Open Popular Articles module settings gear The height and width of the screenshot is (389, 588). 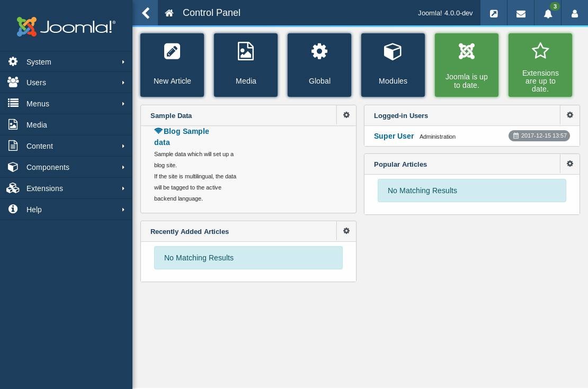[570, 164]
